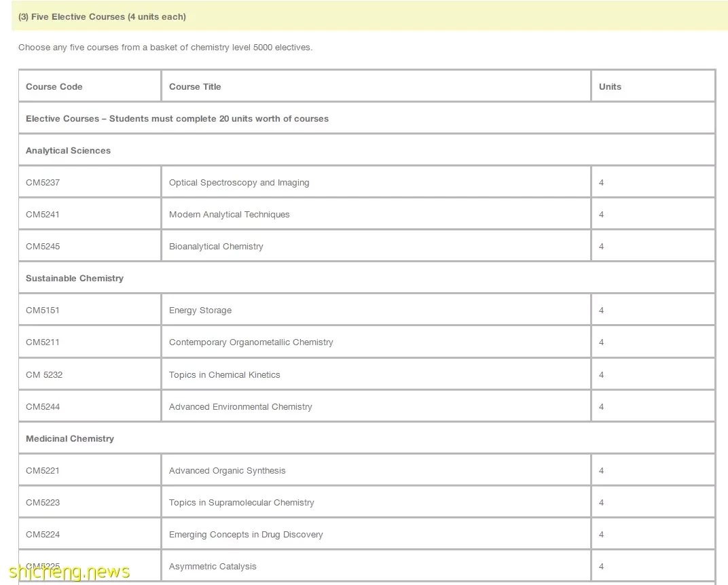The width and height of the screenshot is (728, 585).
Task: Select course code "CM5224"
Action: (x=43, y=535)
